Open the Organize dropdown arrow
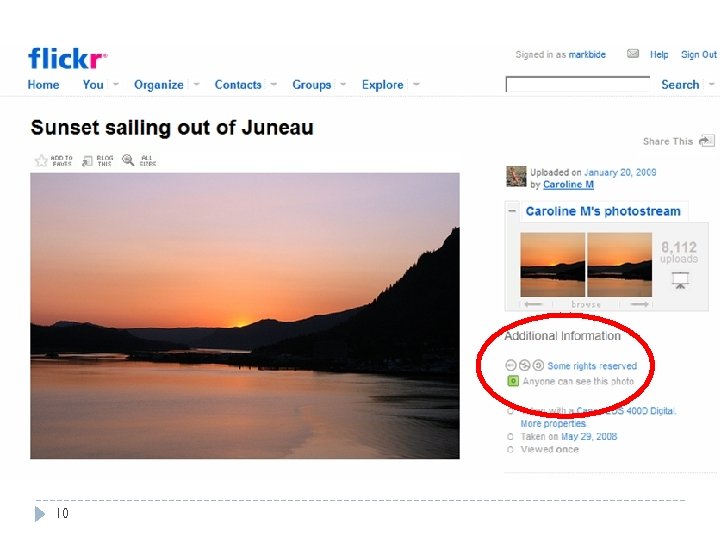The width and height of the screenshot is (720, 540). tap(197, 84)
